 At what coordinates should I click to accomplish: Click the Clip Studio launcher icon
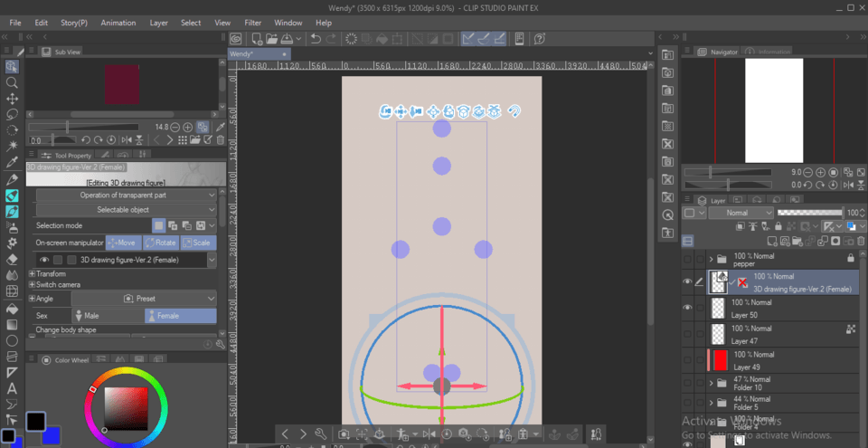point(236,38)
